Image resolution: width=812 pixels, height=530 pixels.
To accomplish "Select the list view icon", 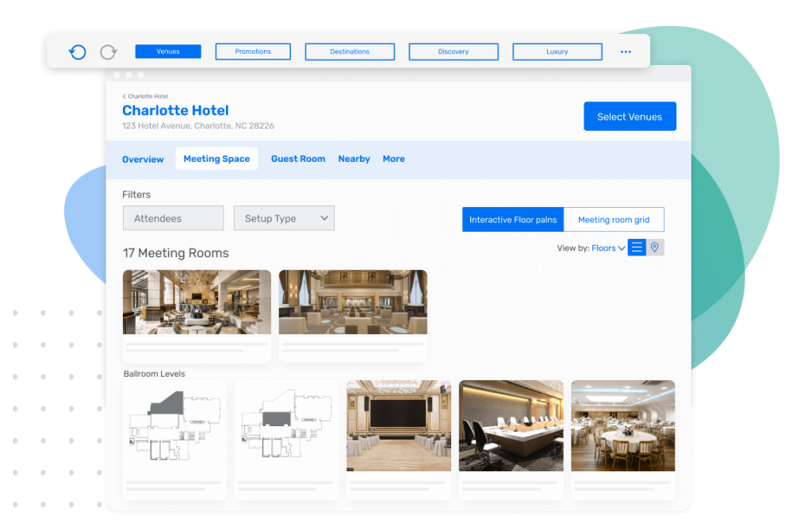I will [x=636, y=248].
